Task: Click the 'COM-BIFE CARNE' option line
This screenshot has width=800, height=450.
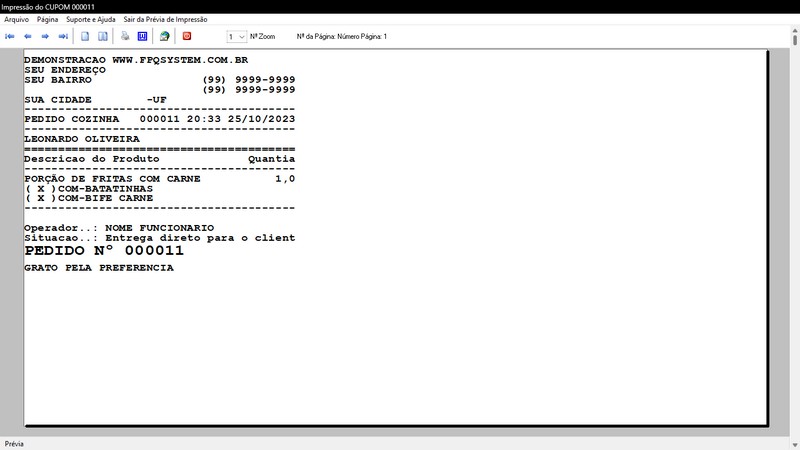Action: pyautogui.click(x=89, y=198)
